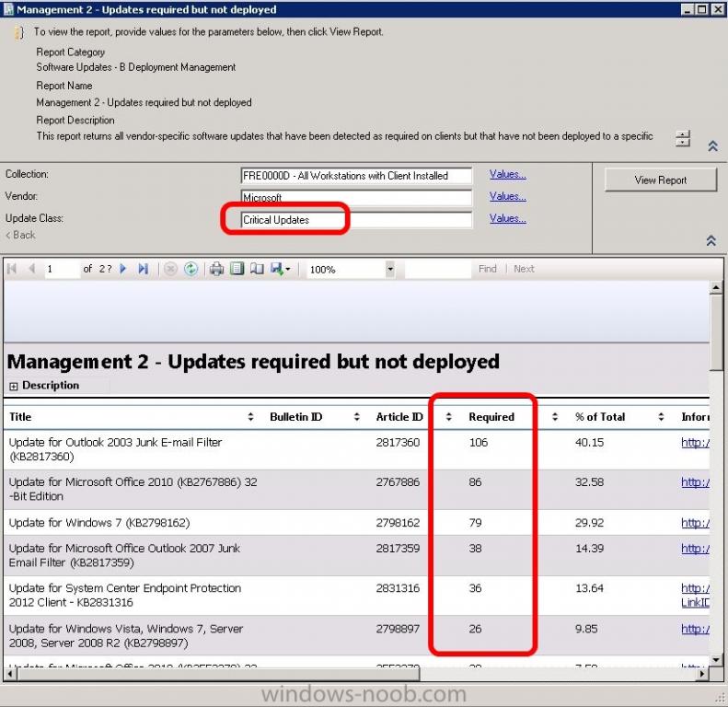Open Values link for Vendor

click(507, 196)
